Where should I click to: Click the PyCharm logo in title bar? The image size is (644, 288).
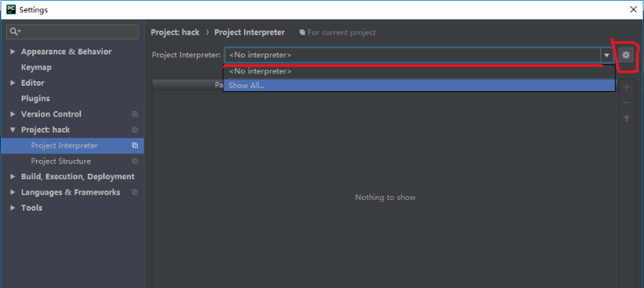[11, 9]
